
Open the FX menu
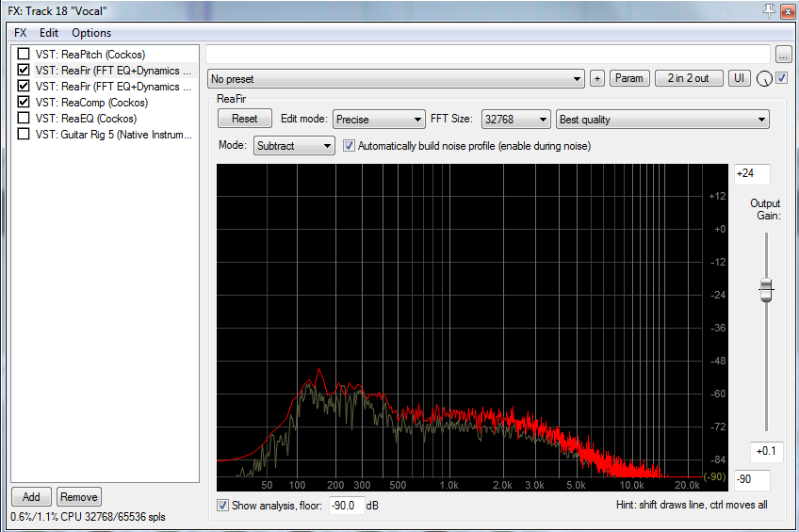tap(20, 33)
